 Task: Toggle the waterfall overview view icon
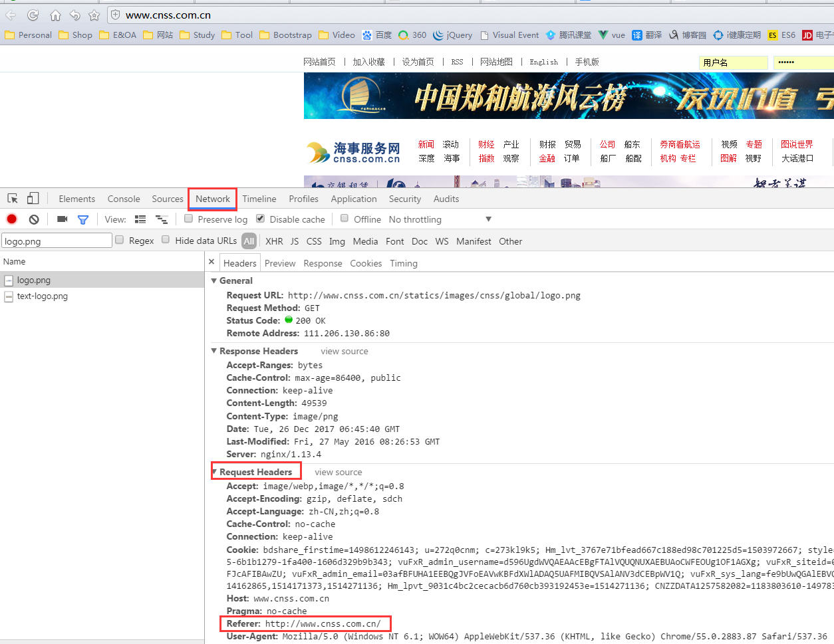coord(161,219)
